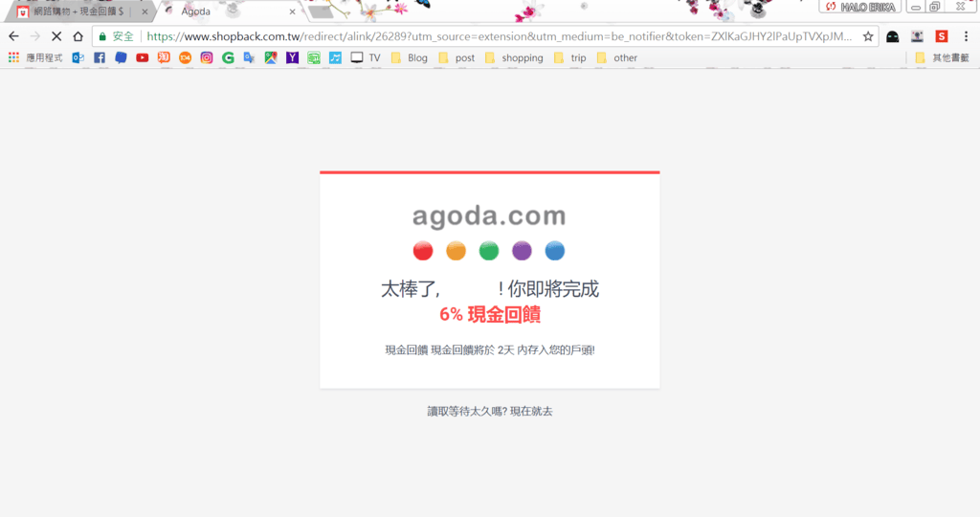Screen dimensions: 980x517
Task: Open the YouTube bookmark
Action: coord(142,57)
